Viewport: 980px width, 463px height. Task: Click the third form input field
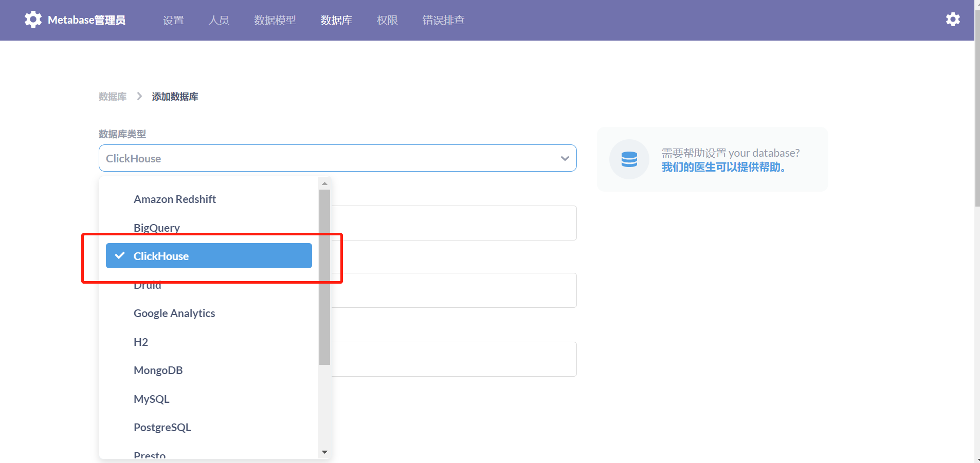pyautogui.click(x=454, y=359)
